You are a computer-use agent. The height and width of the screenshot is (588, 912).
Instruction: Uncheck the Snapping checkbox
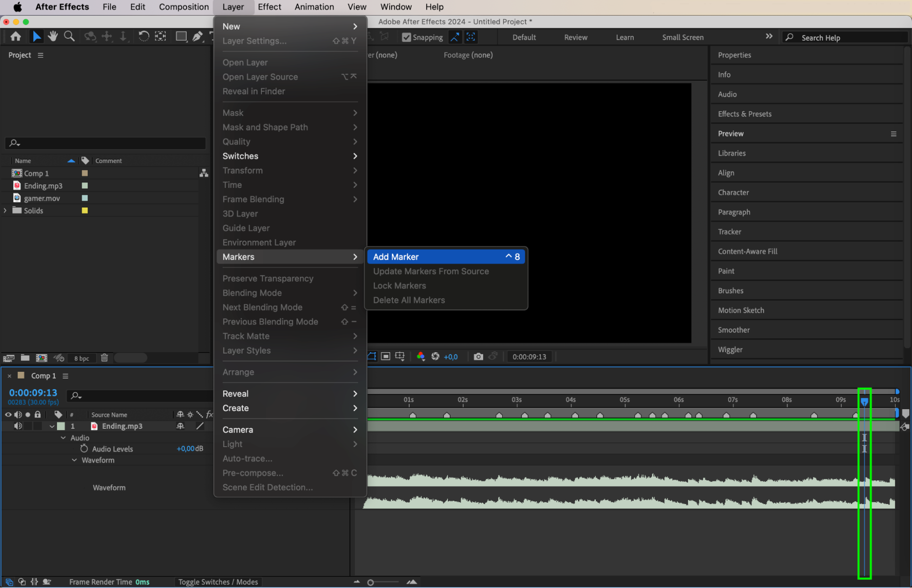point(406,37)
